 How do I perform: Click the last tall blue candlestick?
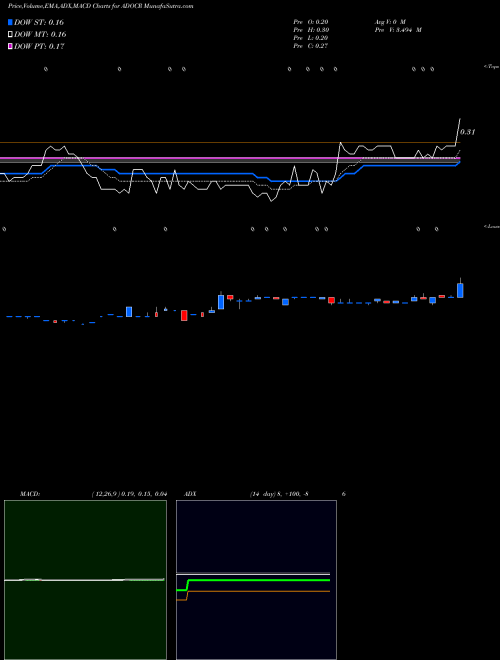tap(460, 290)
